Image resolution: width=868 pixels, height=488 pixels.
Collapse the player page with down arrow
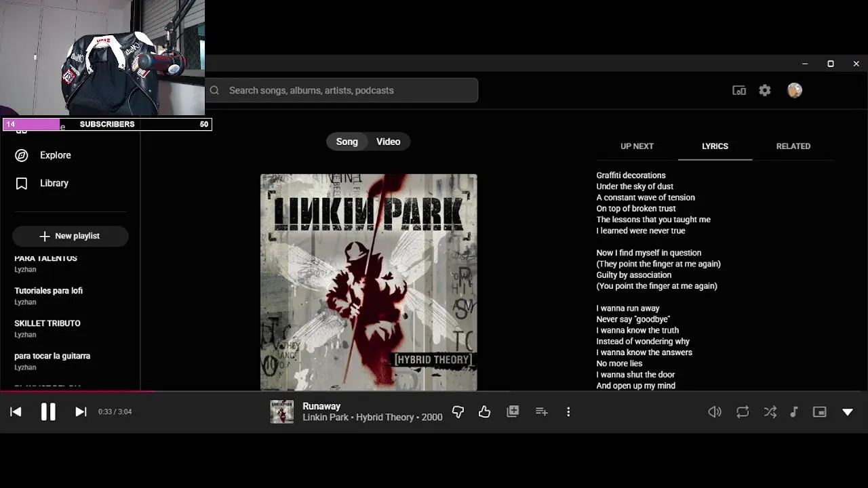[x=848, y=411]
